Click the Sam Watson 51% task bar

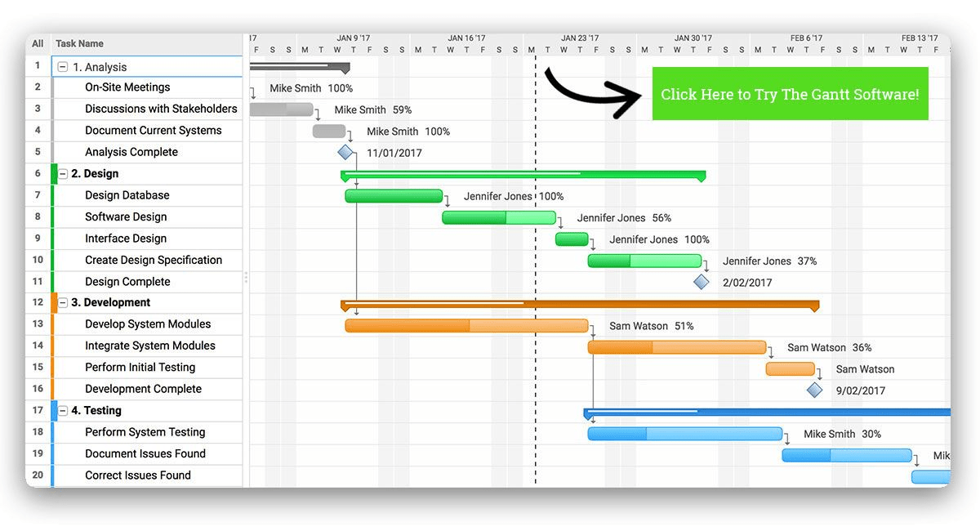point(465,325)
